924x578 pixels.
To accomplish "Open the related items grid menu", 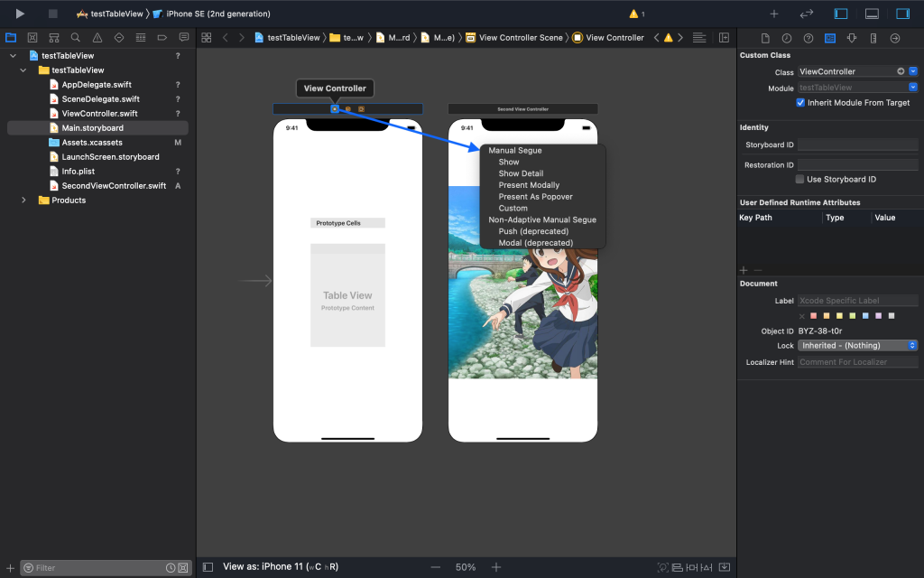I will pyautogui.click(x=207, y=38).
